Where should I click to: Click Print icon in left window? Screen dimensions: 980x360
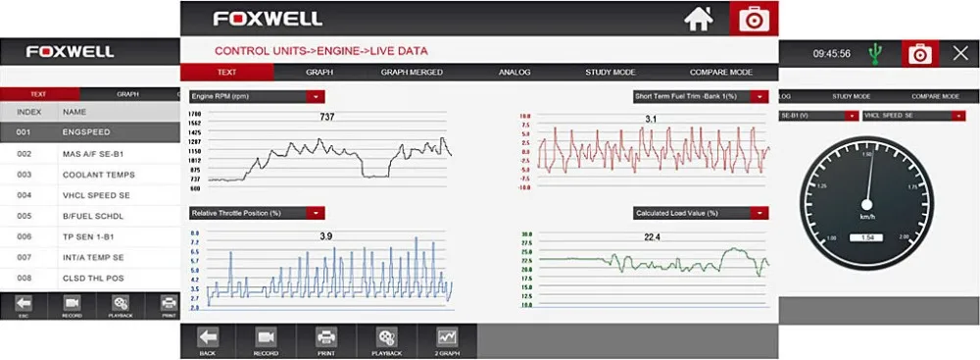[x=169, y=307]
